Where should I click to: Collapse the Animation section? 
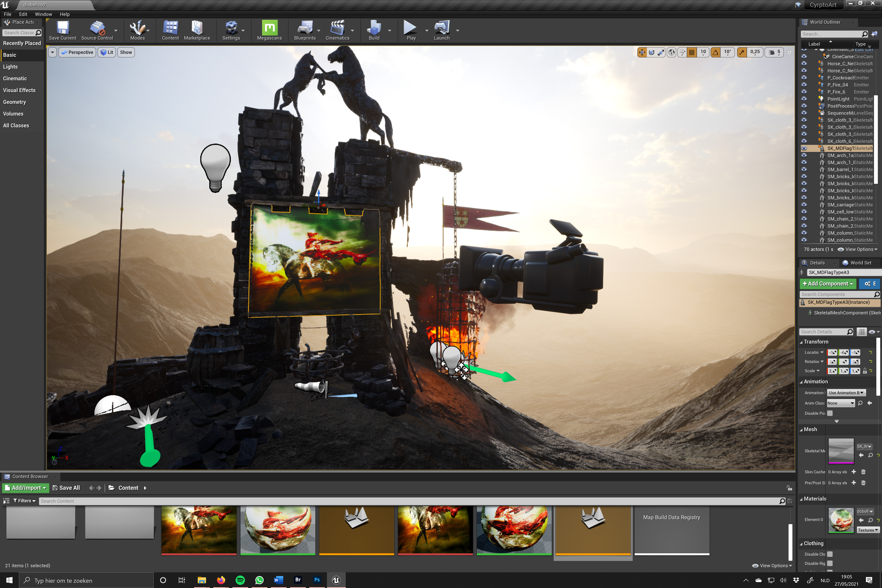coord(801,382)
